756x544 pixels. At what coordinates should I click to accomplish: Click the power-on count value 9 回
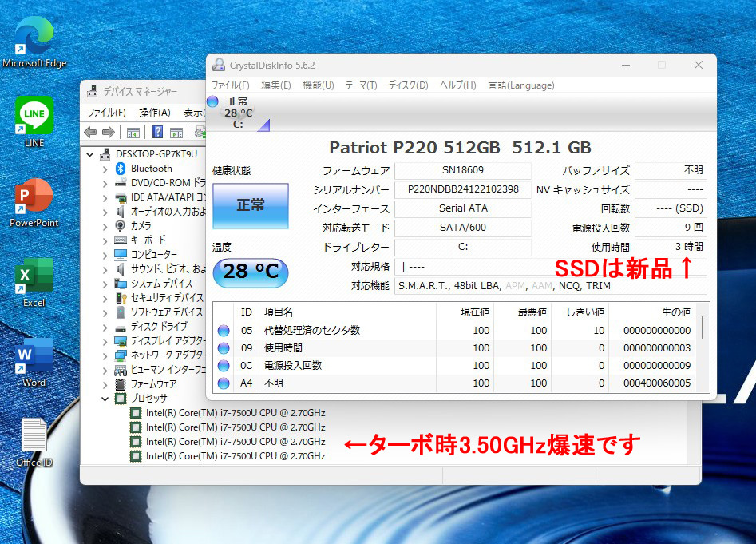671,228
